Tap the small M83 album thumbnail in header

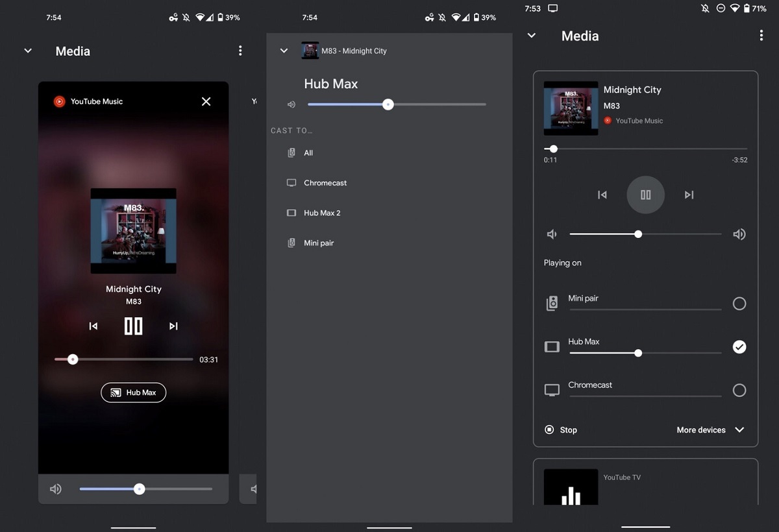310,51
